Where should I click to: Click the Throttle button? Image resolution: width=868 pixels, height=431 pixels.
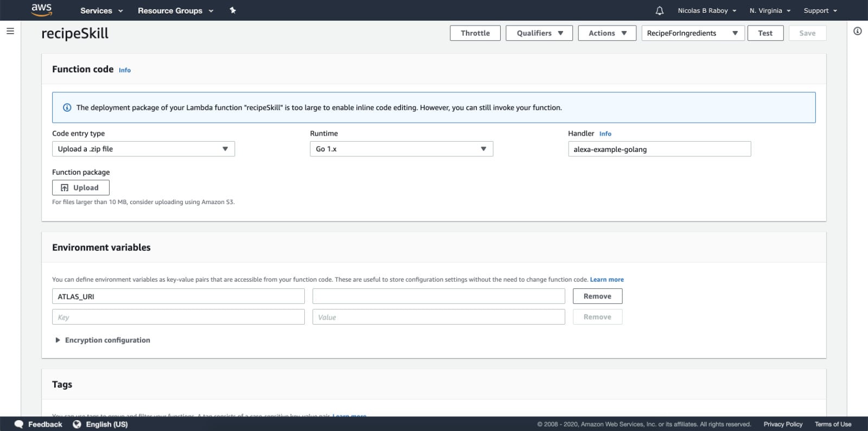click(x=475, y=33)
